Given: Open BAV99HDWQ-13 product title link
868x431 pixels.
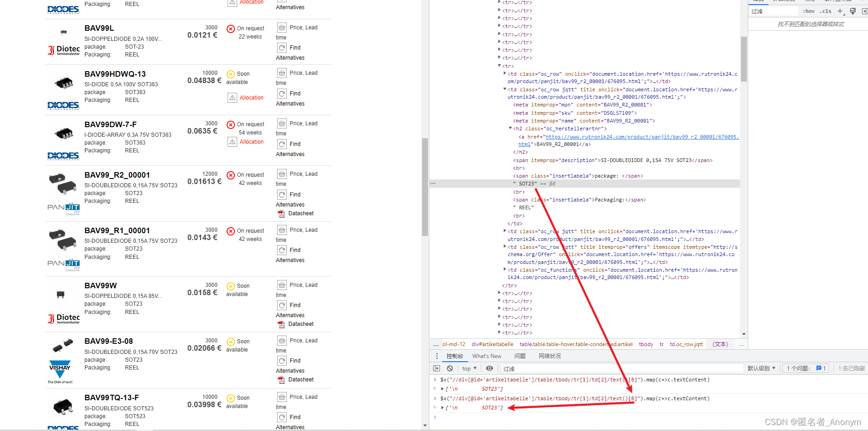Looking at the screenshot, I should pos(115,74).
